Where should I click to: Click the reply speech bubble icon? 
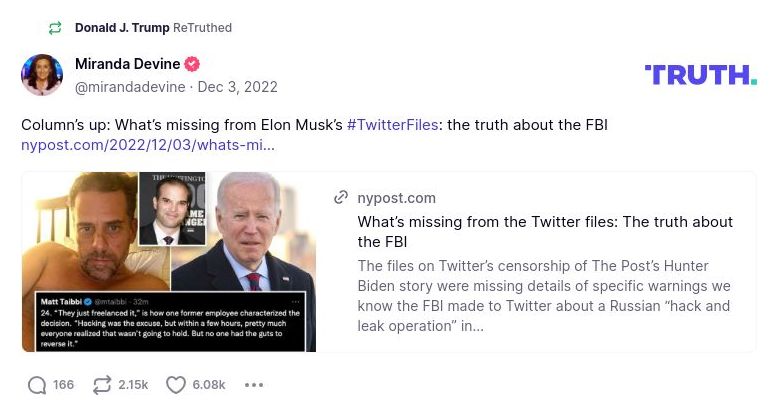pyautogui.click(x=37, y=385)
